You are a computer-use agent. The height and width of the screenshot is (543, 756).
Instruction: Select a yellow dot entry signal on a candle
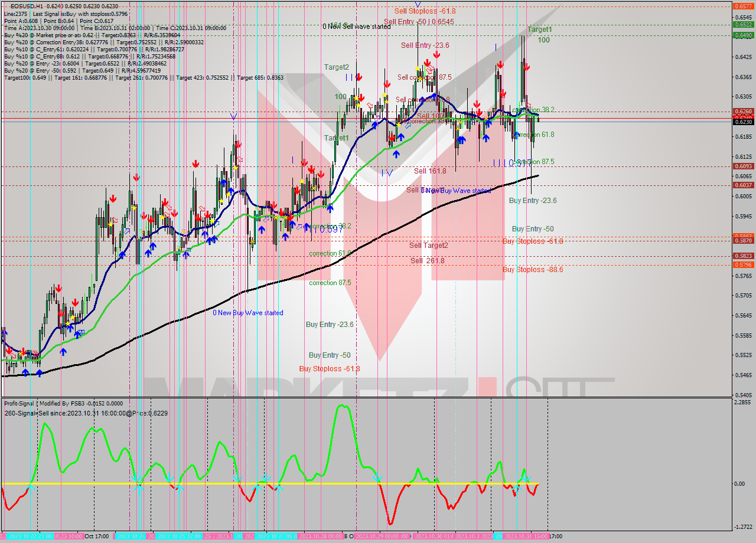(416, 68)
